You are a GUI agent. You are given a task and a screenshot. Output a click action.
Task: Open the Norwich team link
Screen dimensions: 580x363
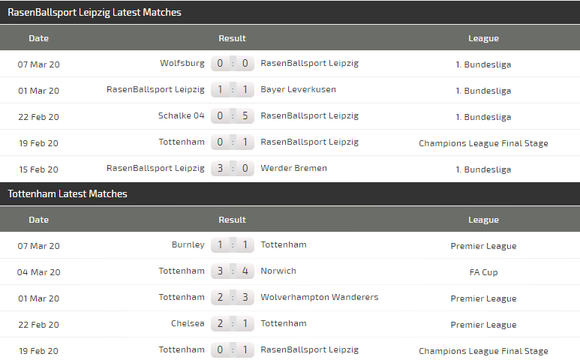tap(278, 271)
